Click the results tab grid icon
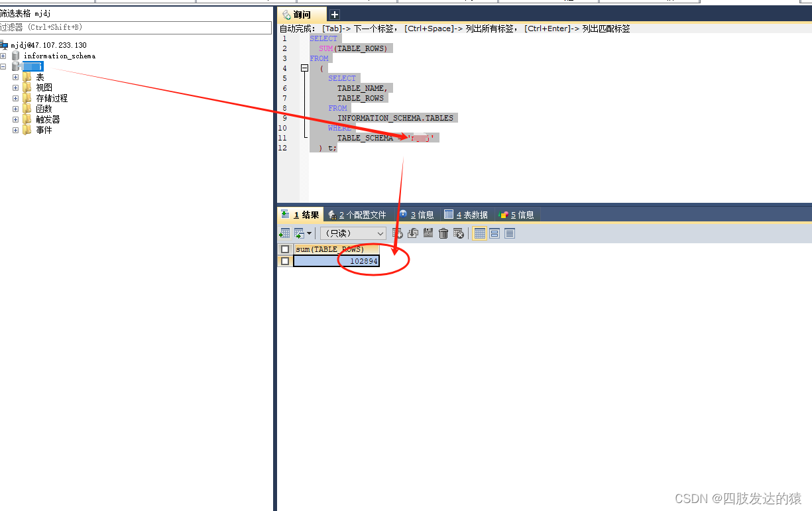The width and height of the screenshot is (812, 511). (285, 215)
